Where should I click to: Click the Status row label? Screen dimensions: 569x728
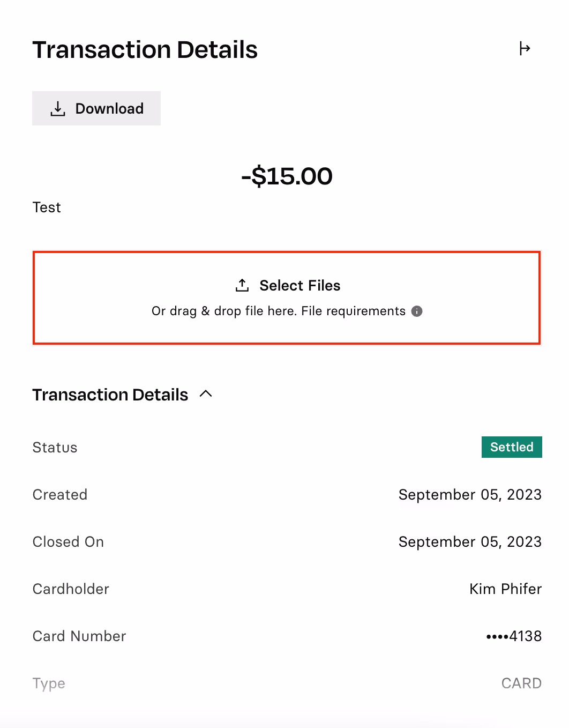click(x=55, y=447)
